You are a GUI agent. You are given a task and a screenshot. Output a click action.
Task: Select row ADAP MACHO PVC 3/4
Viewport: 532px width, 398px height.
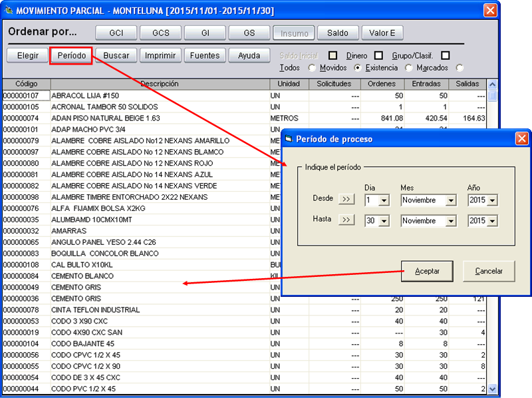click(x=142, y=129)
